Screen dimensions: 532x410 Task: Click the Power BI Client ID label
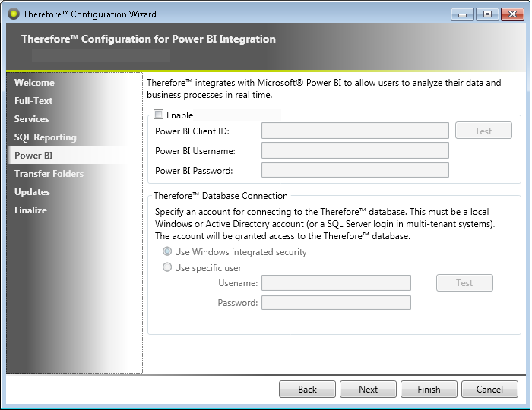pos(192,131)
